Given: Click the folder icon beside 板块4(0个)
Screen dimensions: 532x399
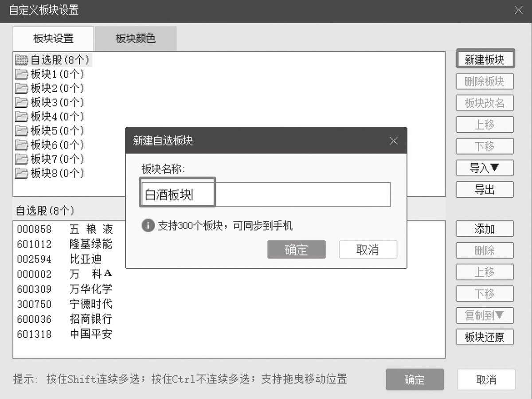Looking at the screenshot, I should [x=21, y=117].
